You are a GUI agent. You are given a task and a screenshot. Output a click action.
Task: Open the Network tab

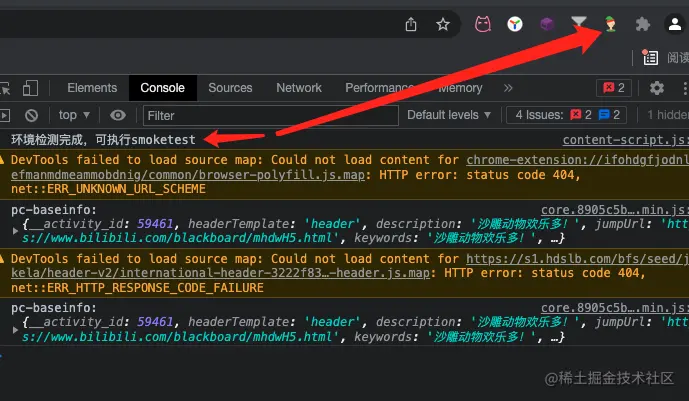pyautogui.click(x=299, y=88)
